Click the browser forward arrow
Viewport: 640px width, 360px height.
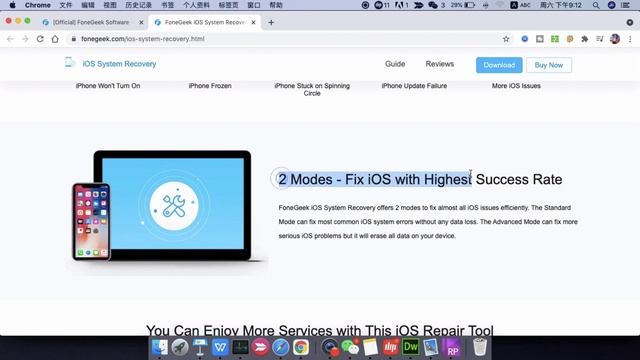tap(25, 39)
